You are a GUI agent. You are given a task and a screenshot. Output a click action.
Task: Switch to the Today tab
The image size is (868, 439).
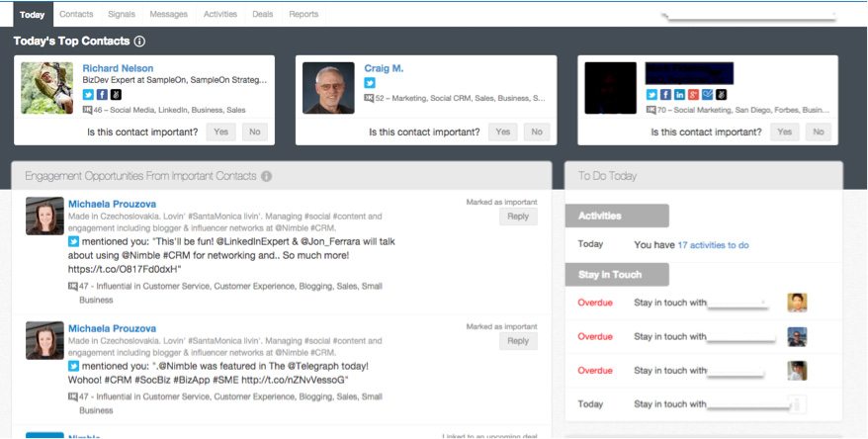pos(32,15)
